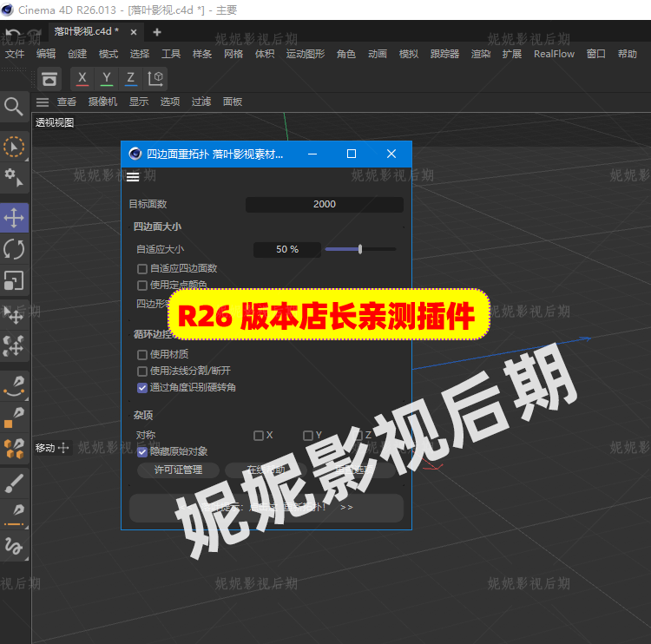Screen dimensions: 651x644
Task: Collapse the 杂项 section header
Action: [x=143, y=415]
